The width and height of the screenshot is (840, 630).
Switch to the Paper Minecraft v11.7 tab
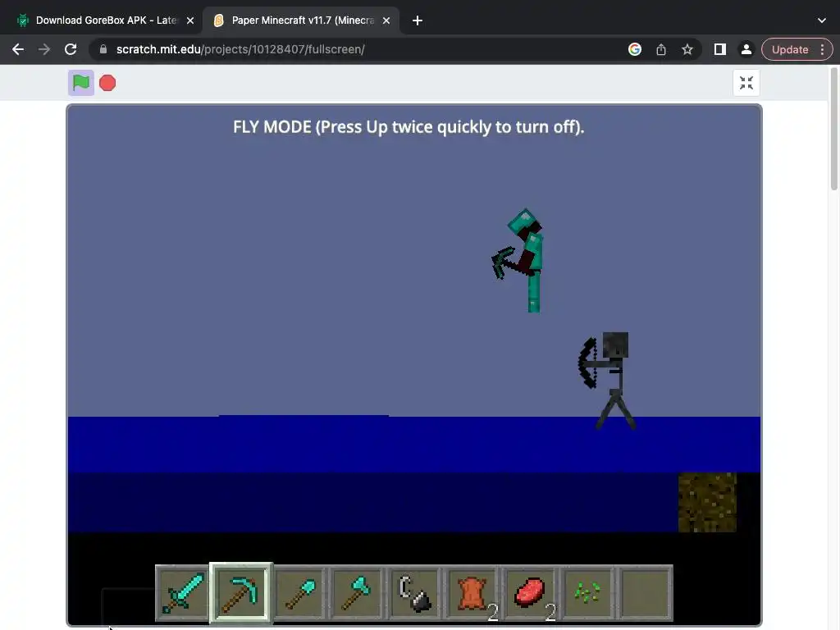300,21
